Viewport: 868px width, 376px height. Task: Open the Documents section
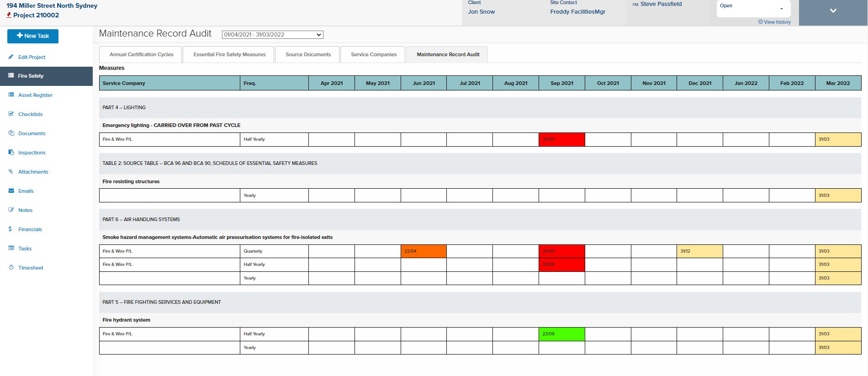click(x=32, y=133)
